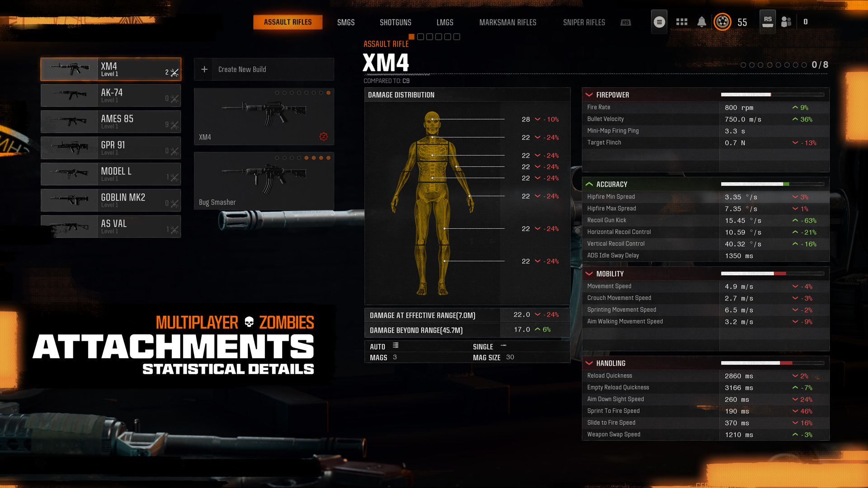Click the blocked symbol on XM4 build
Image resolution: width=868 pixels, height=488 pixels.
pyautogui.click(x=323, y=137)
